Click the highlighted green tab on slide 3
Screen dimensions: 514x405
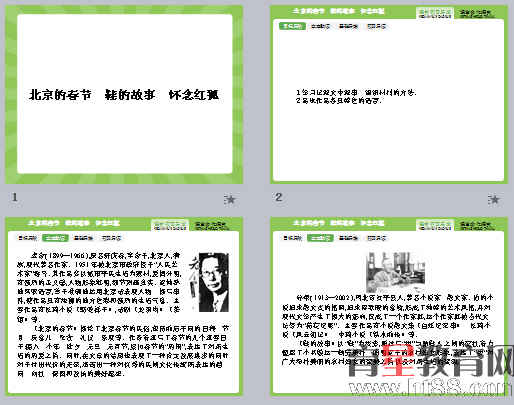click(x=55, y=238)
